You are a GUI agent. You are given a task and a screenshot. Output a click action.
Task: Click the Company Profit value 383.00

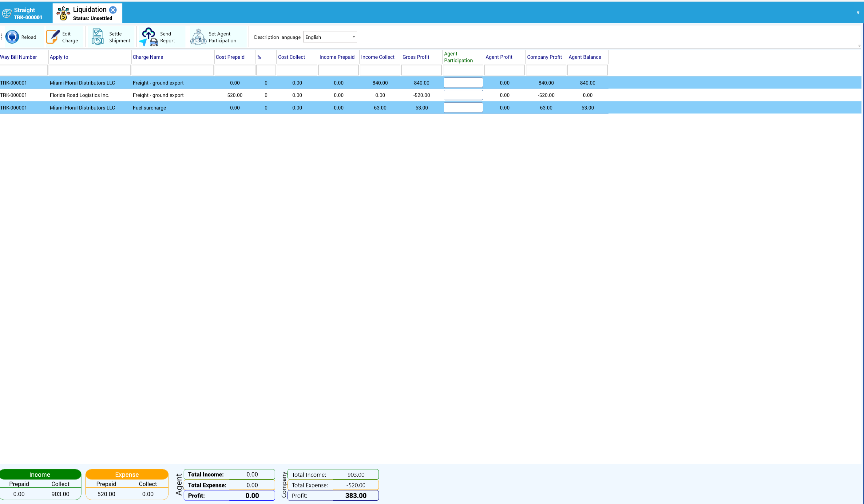356,495
